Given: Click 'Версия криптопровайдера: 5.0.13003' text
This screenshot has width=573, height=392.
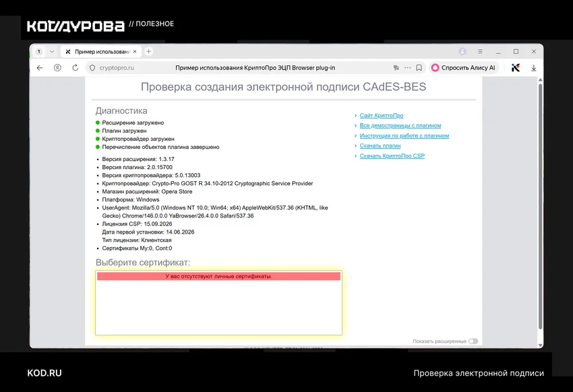Looking at the screenshot, I should (151, 175).
